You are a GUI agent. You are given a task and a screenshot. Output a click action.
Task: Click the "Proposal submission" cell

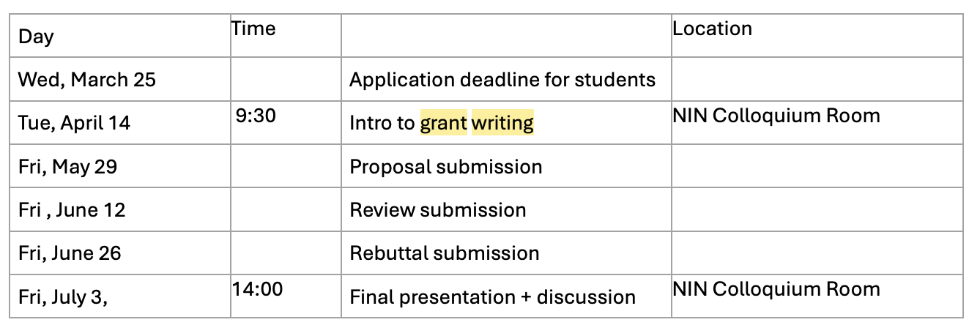446,166
